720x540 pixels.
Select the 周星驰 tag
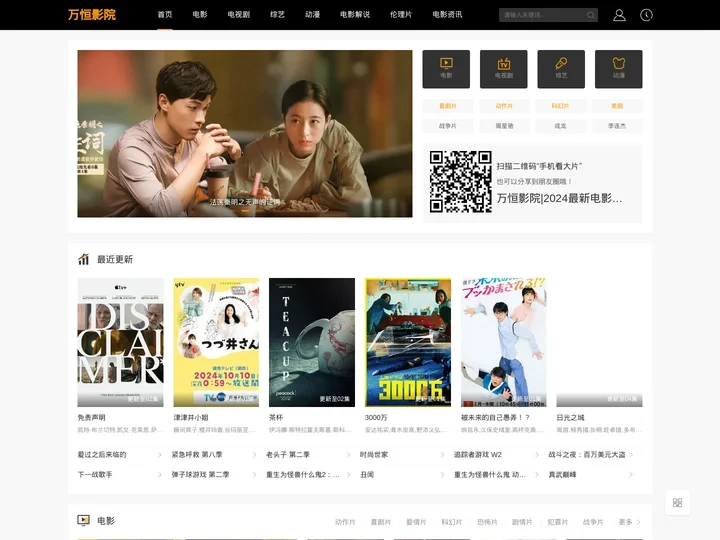pos(504,126)
